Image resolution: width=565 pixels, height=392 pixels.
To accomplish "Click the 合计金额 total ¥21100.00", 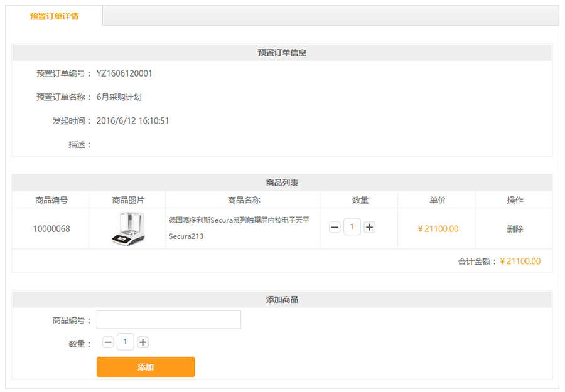I will pos(520,262).
